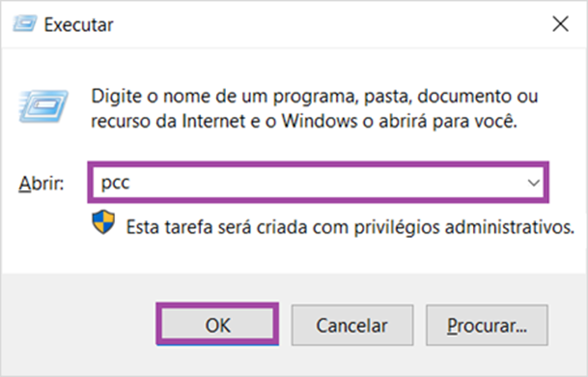Click the administrator shield icon
The width and height of the screenshot is (588, 377).
click(x=103, y=222)
